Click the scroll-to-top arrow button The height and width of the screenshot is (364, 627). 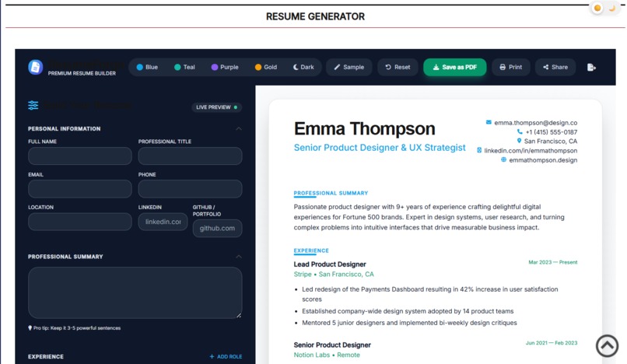pyautogui.click(x=607, y=345)
